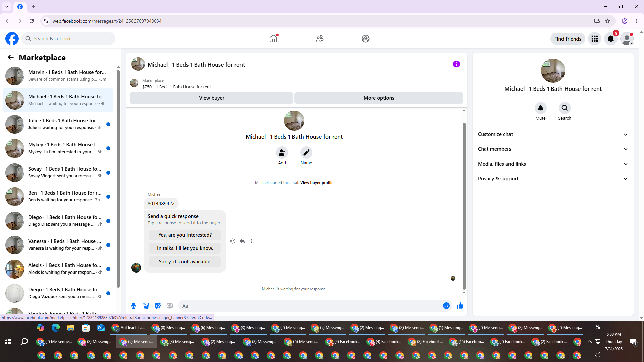
Task: Go to Facebook Home tab
Action: pyautogui.click(x=273, y=39)
